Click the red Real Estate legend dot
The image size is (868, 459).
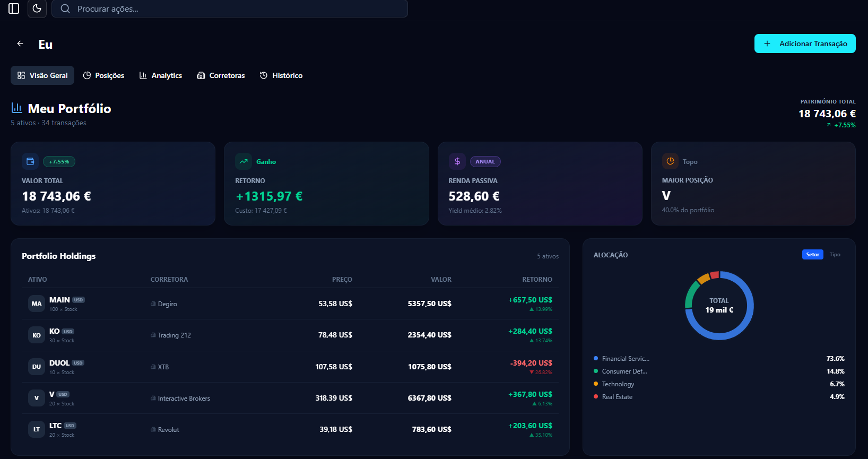(x=596, y=397)
